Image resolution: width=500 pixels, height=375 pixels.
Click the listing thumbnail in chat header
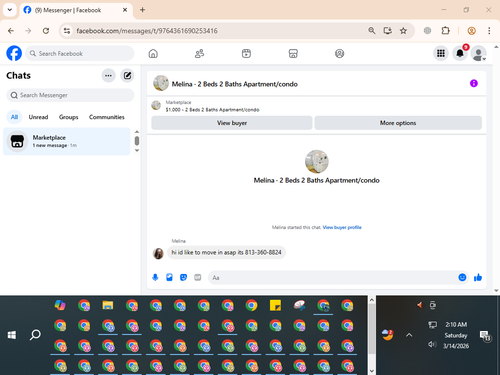tap(161, 83)
